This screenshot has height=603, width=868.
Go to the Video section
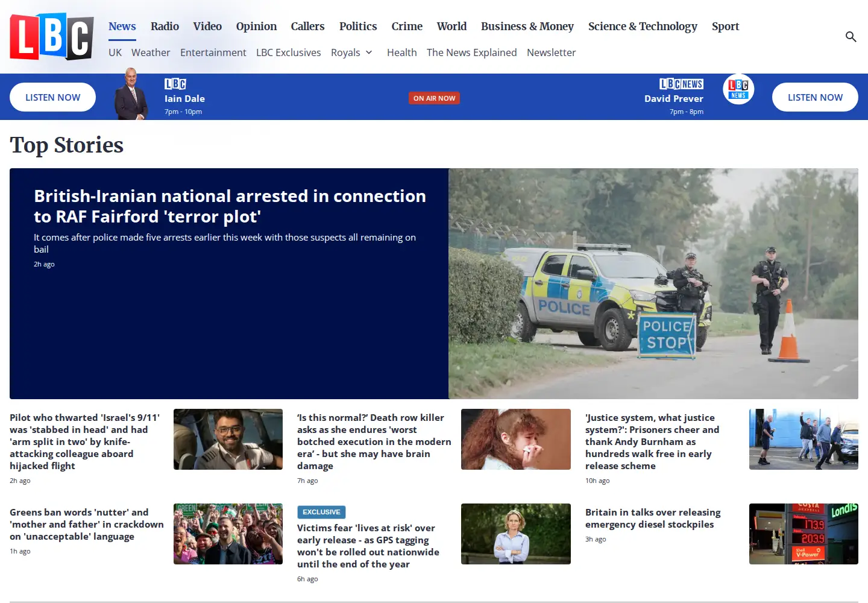[x=207, y=27]
